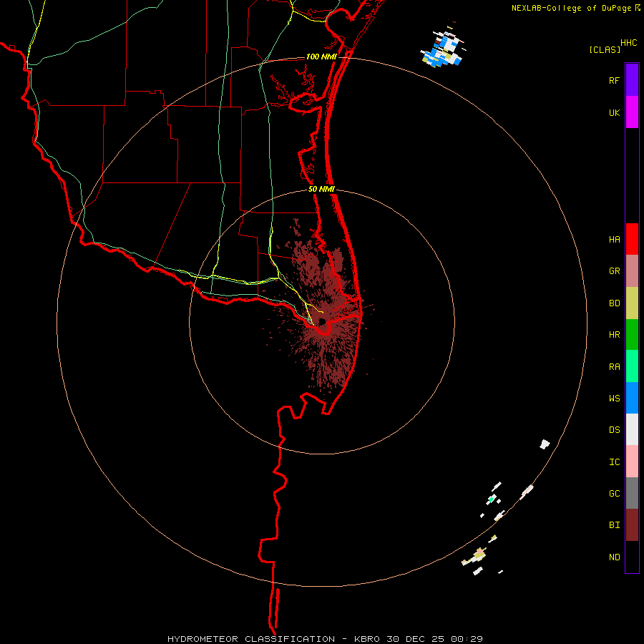644x644 pixels.
Task: Click the HR legend label
Action: pyautogui.click(x=615, y=335)
